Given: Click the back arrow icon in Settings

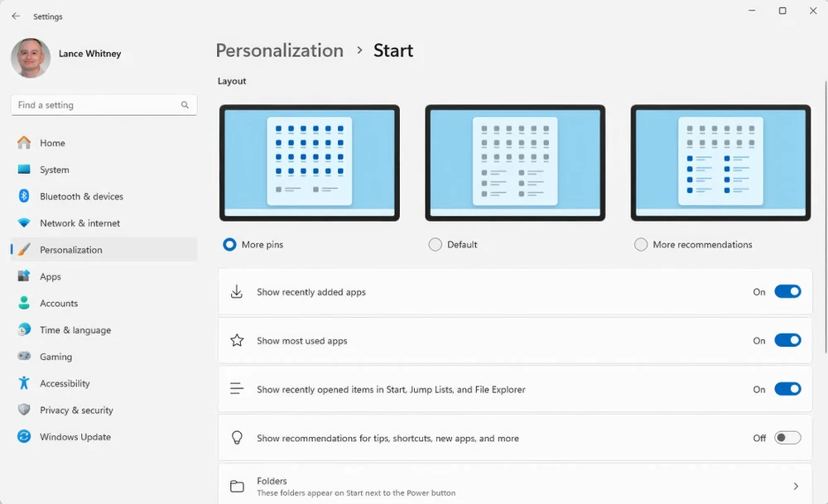Looking at the screenshot, I should coord(16,17).
